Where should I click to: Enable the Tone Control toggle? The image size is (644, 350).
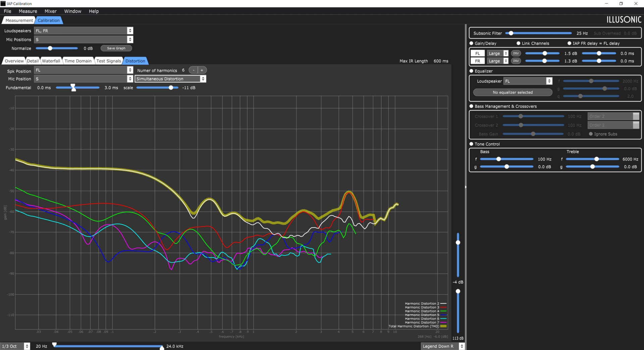471,144
